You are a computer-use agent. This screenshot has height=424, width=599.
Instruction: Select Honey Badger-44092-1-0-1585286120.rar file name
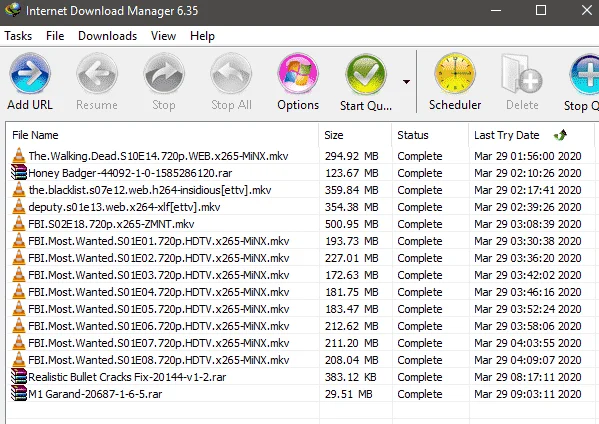click(x=130, y=173)
